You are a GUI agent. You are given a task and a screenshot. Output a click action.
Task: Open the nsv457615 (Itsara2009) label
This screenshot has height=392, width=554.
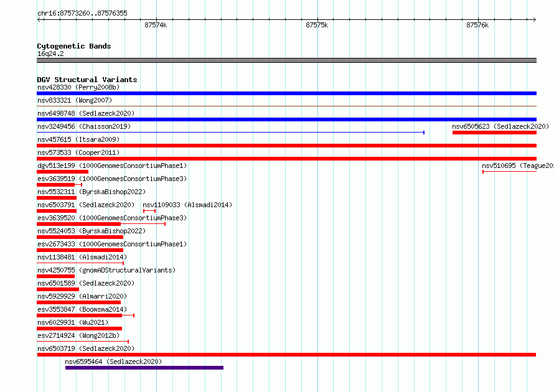[x=78, y=139]
